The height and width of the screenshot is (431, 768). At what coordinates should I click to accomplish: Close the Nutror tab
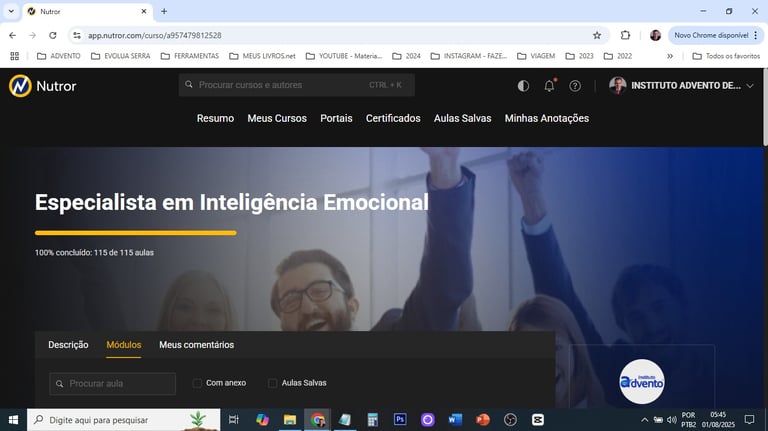click(x=144, y=11)
